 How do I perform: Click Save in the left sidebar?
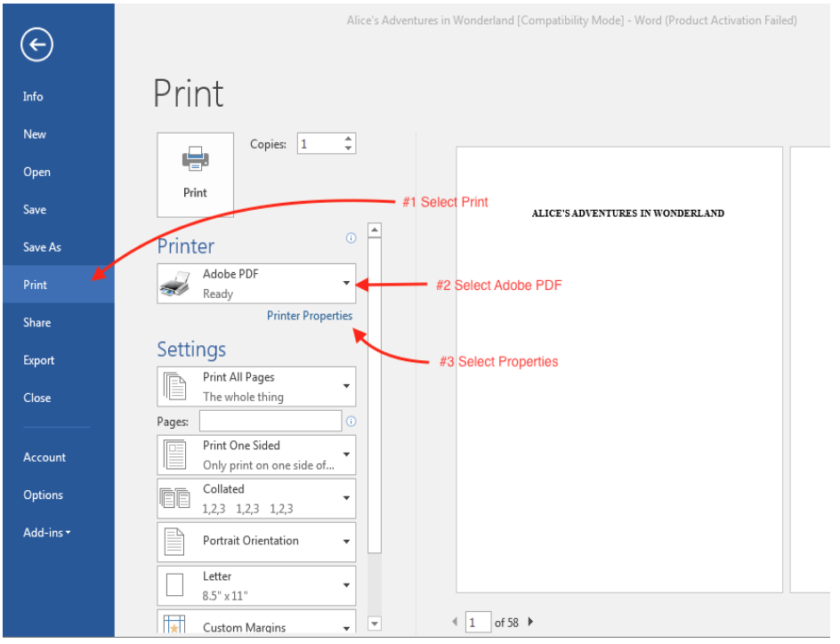35,210
